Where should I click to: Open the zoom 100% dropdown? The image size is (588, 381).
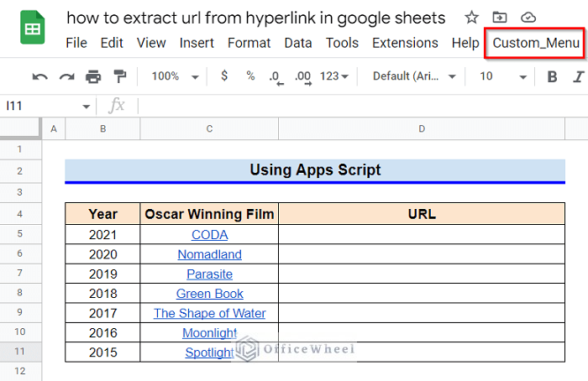[175, 76]
